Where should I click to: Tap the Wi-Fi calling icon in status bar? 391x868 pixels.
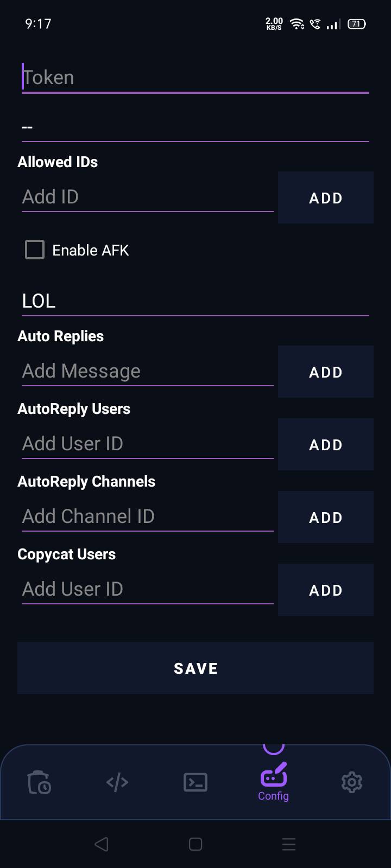click(315, 24)
